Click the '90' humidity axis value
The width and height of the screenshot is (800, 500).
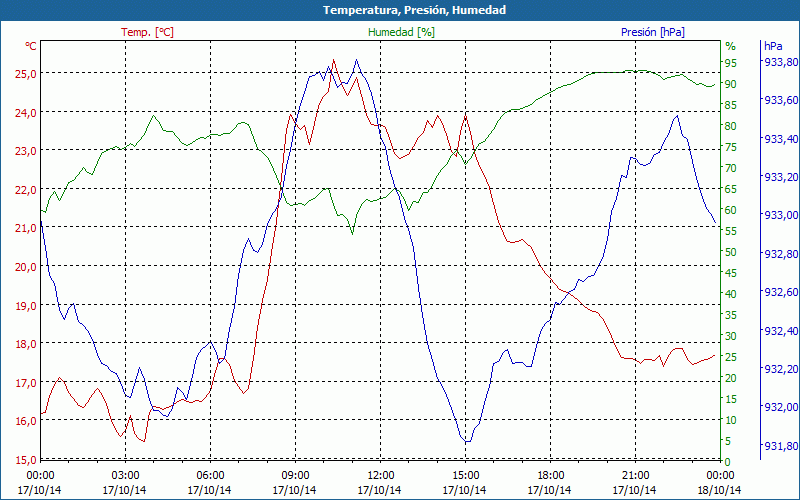(731, 84)
